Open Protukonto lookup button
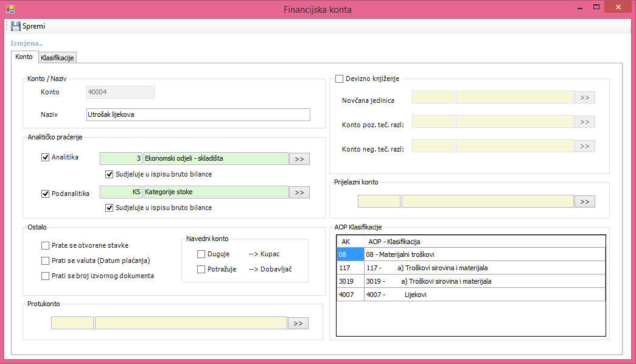The height and width of the screenshot is (364, 636). coord(298,323)
